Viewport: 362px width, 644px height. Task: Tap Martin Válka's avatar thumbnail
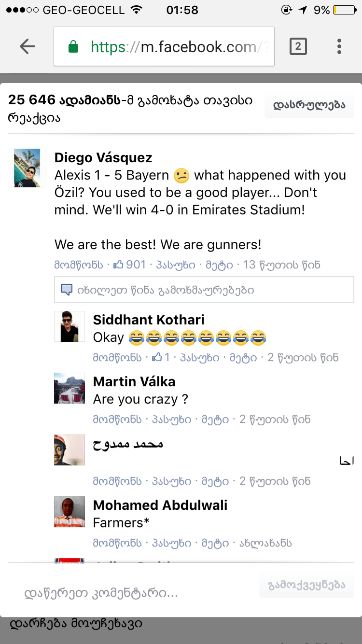[70, 388]
